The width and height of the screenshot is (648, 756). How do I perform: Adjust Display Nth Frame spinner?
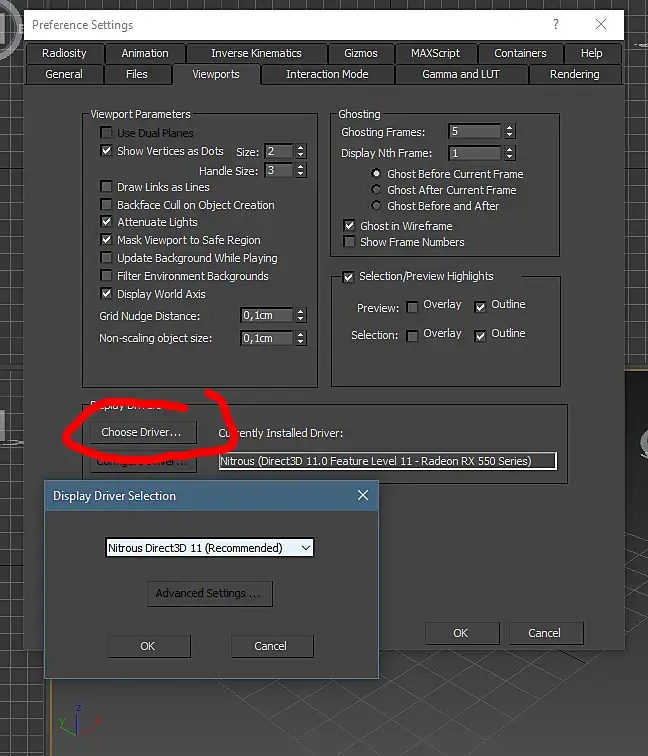pyautogui.click(x=510, y=153)
